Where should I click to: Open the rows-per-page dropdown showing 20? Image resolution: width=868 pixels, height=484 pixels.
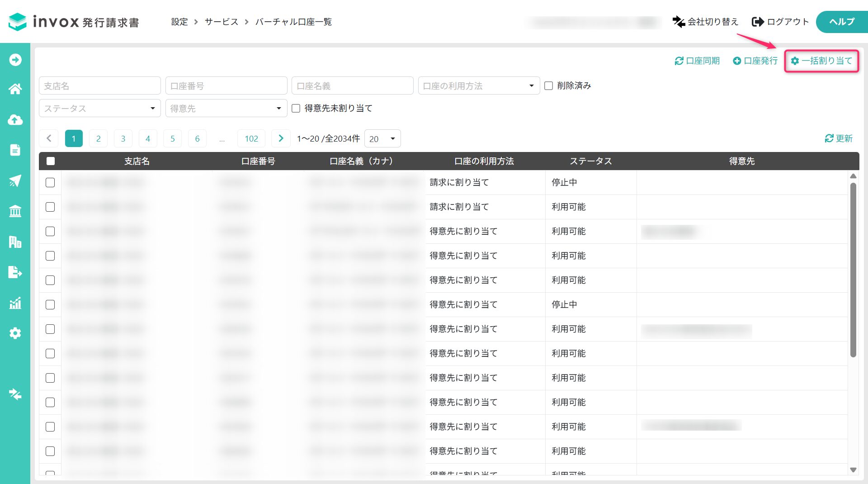[382, 138]
